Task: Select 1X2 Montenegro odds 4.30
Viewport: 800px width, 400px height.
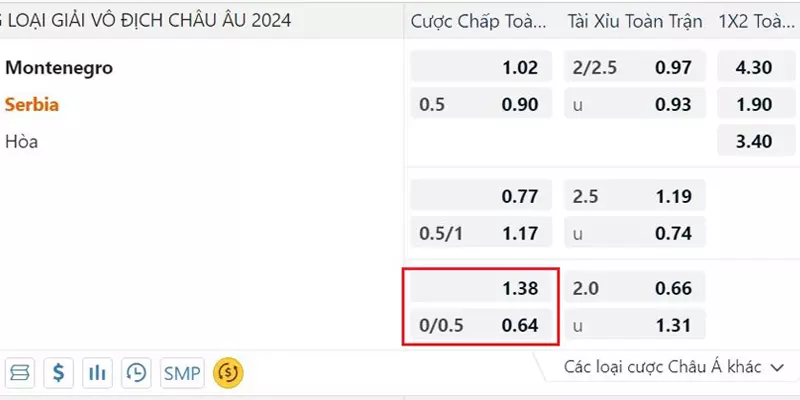Action: point(754,67)
